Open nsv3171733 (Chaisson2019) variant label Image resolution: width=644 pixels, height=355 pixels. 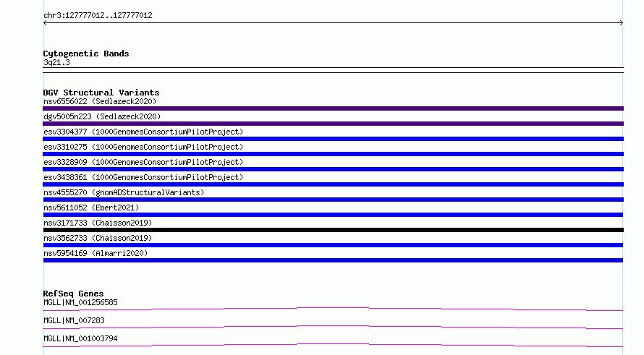(x=98, y=223)
